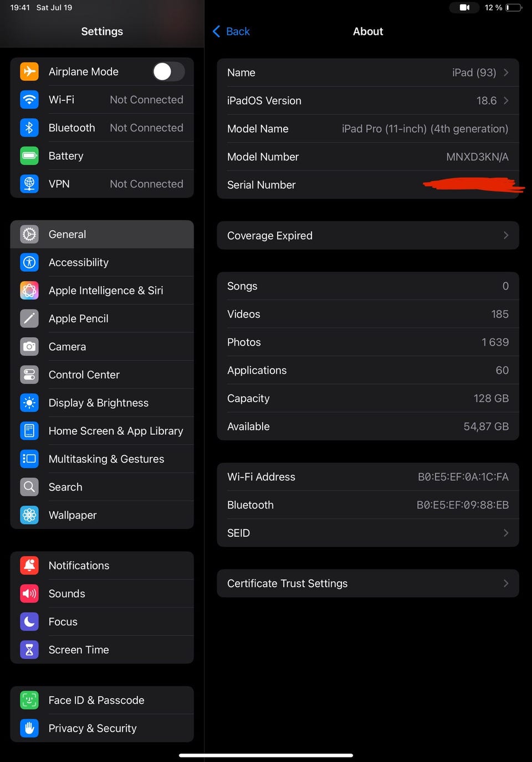The width and height of the screenshot is (532, 762).
Task: Tap the Applications count 60
Action: (x=502, y=370)
